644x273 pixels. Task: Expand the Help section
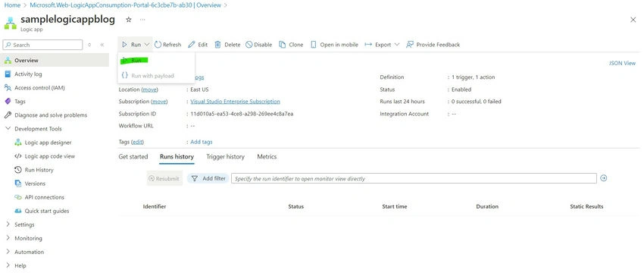point(8,265)
